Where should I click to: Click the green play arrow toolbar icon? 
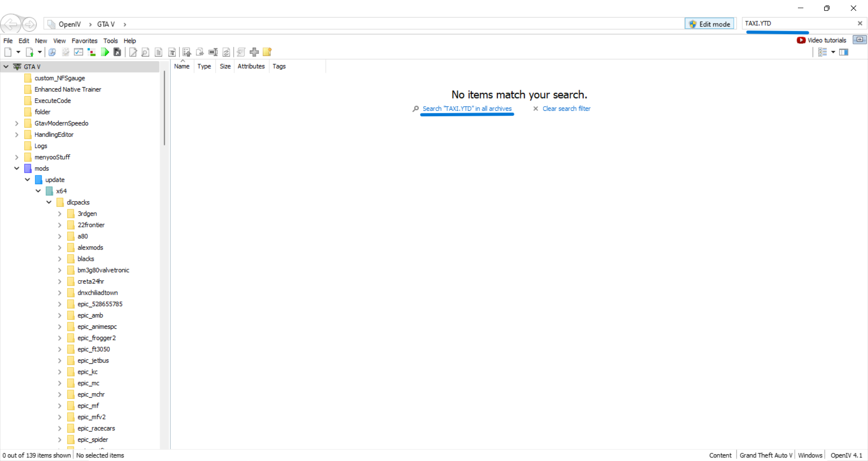click(x=105, y=52)
